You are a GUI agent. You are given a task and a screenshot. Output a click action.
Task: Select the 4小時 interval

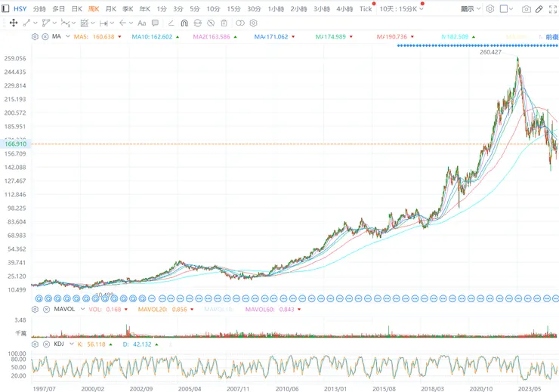(x=344, y=9)
